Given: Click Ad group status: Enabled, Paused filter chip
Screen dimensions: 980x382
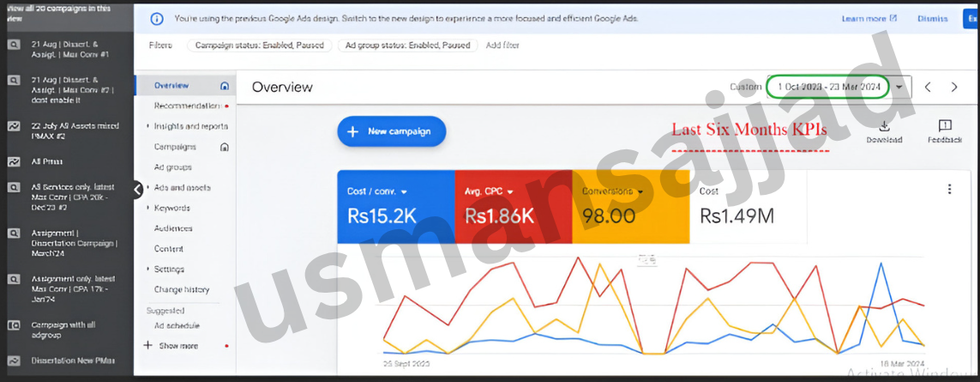Looking at the screenshot, I should [407, 45].
